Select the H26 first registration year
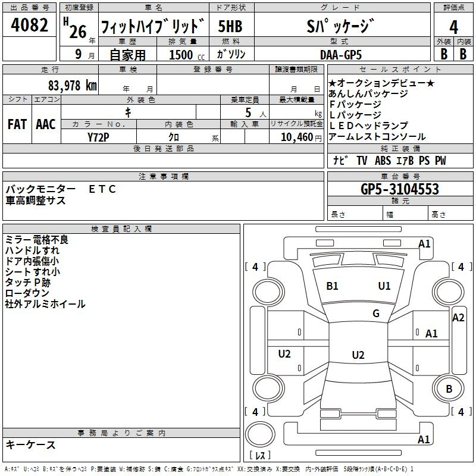The height and width of the screenshot is (476, 476). (75, 29)
